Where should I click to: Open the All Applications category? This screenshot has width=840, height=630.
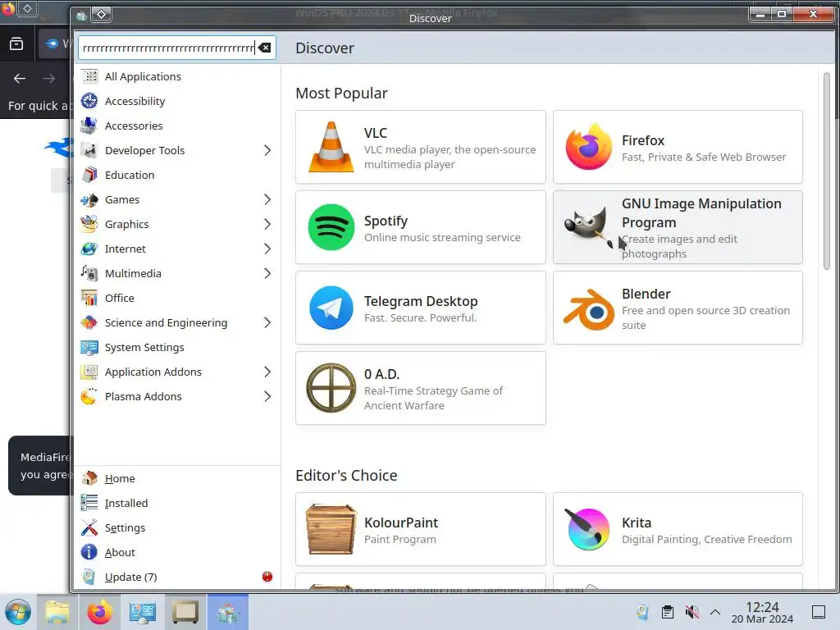pos(177,76)
